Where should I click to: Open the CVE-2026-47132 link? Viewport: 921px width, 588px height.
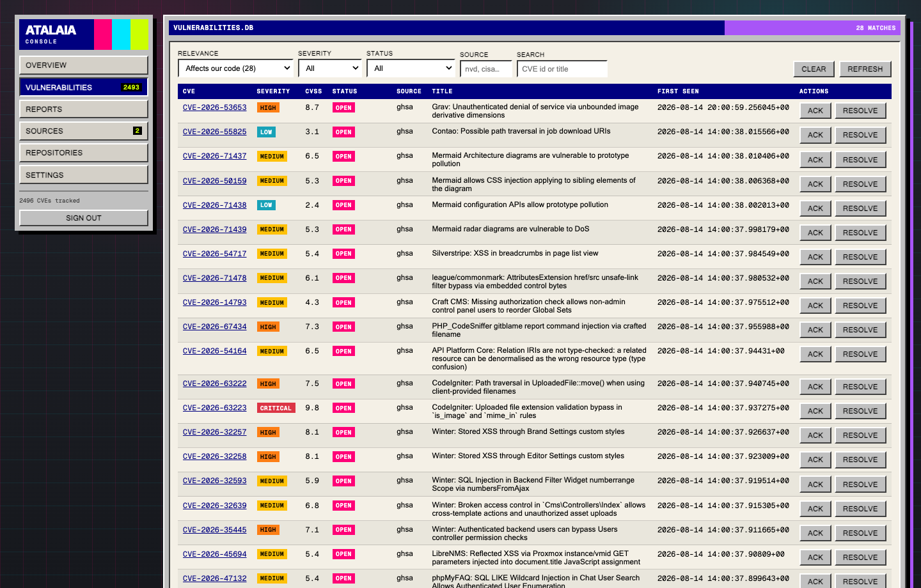tap(214, 578)
